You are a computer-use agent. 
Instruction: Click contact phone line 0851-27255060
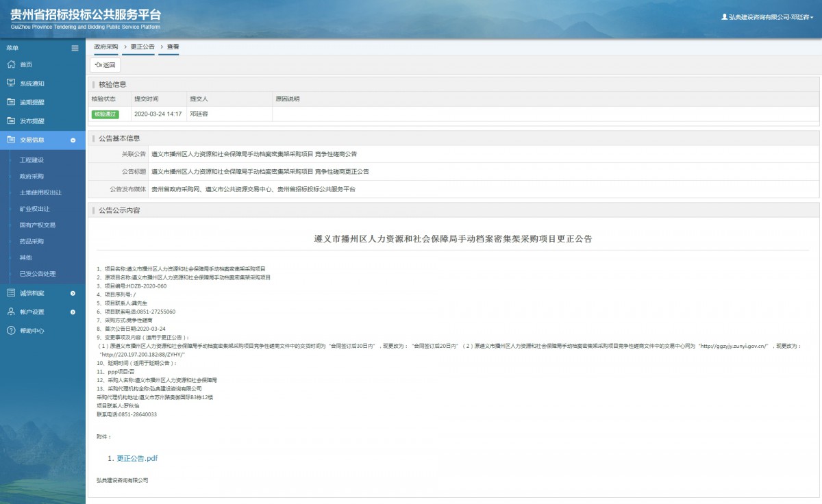136,312
